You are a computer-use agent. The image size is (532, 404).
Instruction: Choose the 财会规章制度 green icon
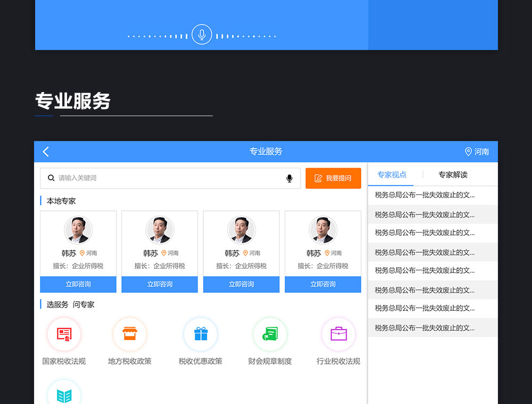coord(270,334)
